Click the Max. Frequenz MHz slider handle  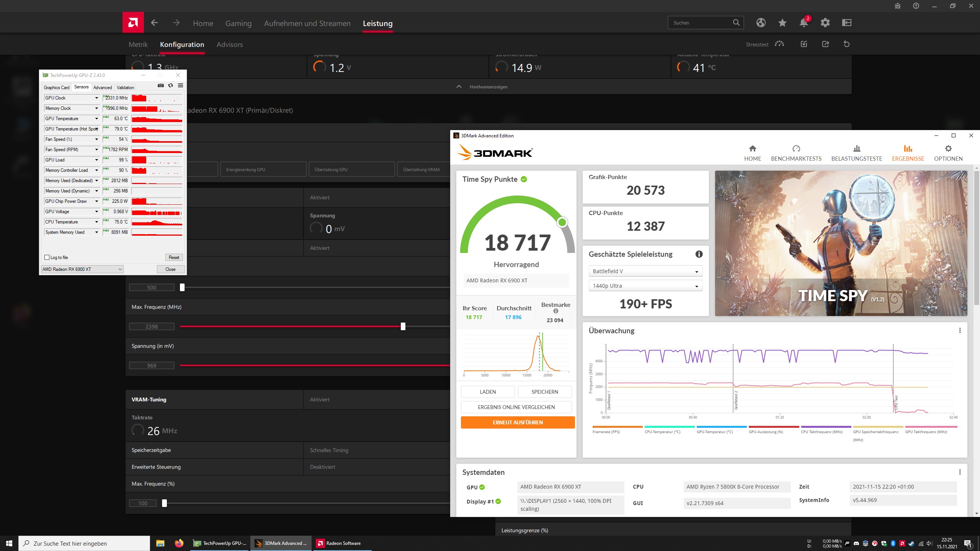403,326
